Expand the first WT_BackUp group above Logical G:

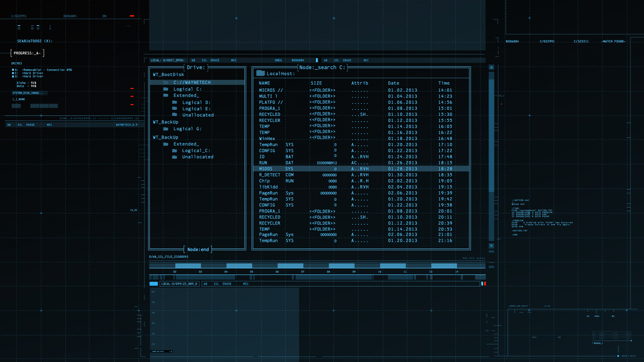[x=166, y=122]
